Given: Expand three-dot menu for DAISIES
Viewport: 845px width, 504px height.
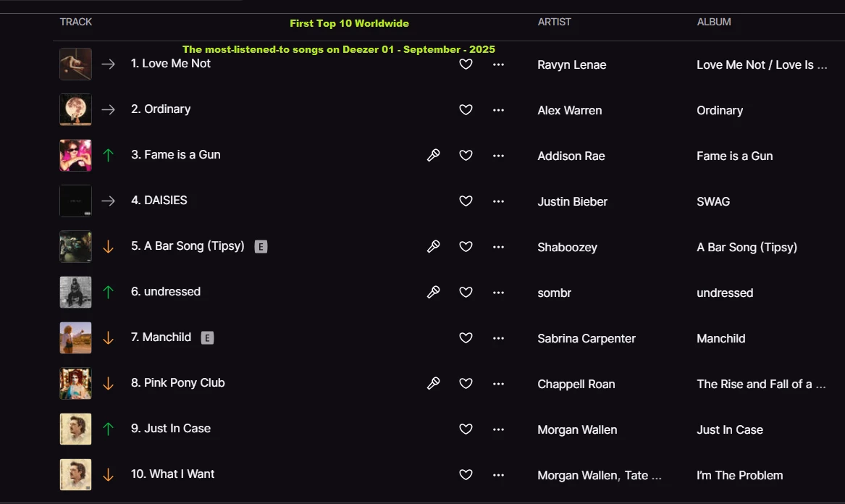Looking at the screenshot, I should tap(498, 201).
